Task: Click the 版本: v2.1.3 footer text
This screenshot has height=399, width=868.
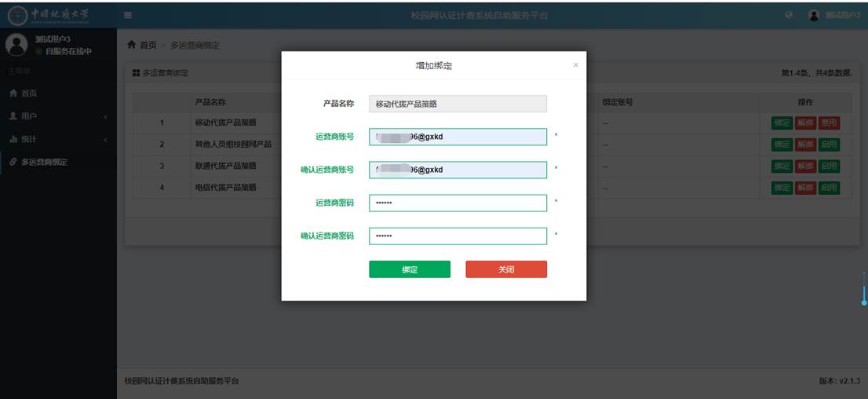Action: [840, 381]
